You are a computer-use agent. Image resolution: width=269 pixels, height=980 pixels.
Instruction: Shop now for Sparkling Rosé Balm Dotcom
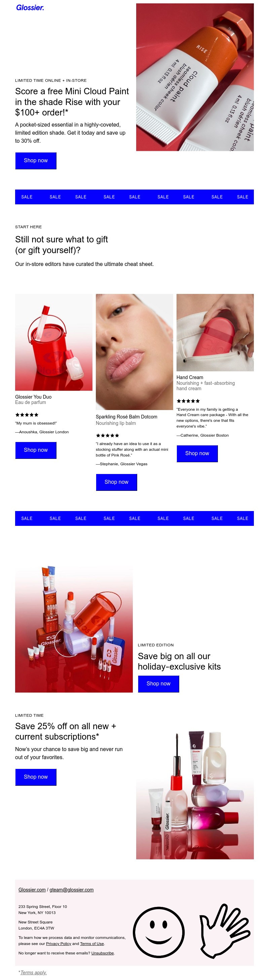(x=116, y=482)
